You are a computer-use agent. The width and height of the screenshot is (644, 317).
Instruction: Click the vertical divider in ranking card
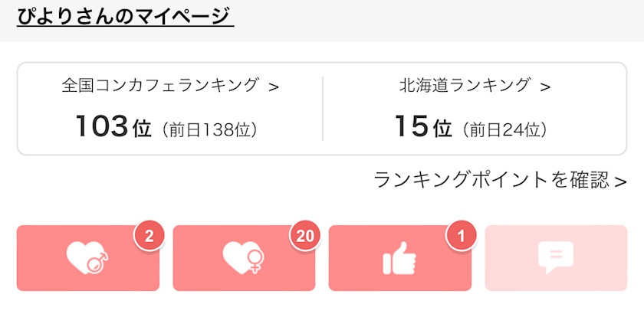323,108
